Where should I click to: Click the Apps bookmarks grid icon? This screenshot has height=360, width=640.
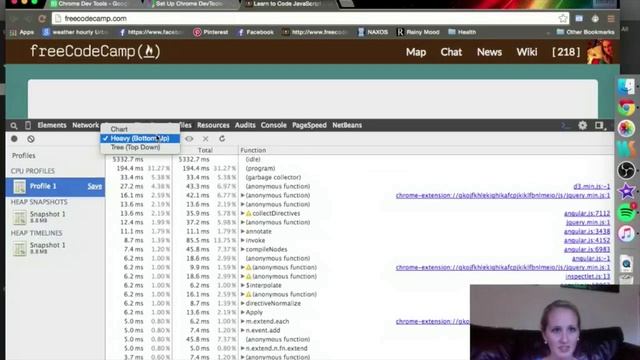[13, 32]
